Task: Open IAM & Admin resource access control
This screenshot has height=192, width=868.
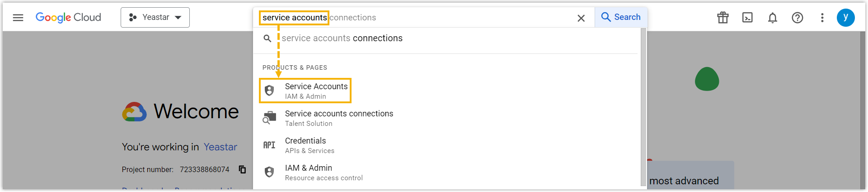Action: coord(323,172)
